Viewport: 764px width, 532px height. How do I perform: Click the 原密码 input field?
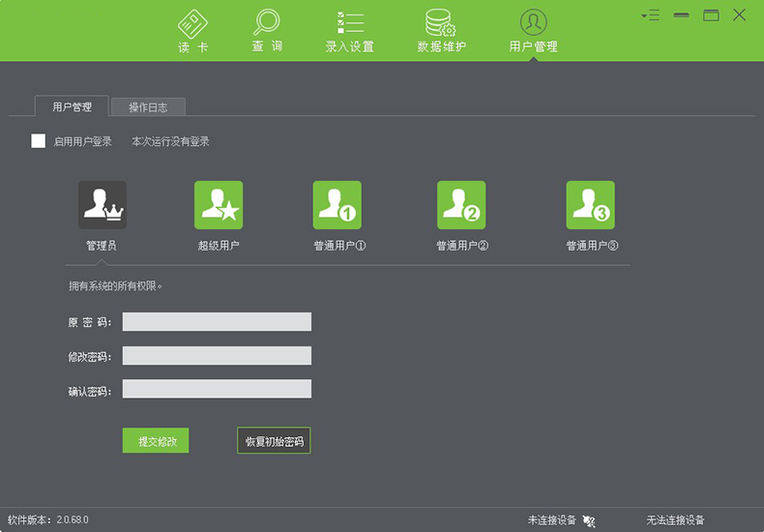click(217, 322)
